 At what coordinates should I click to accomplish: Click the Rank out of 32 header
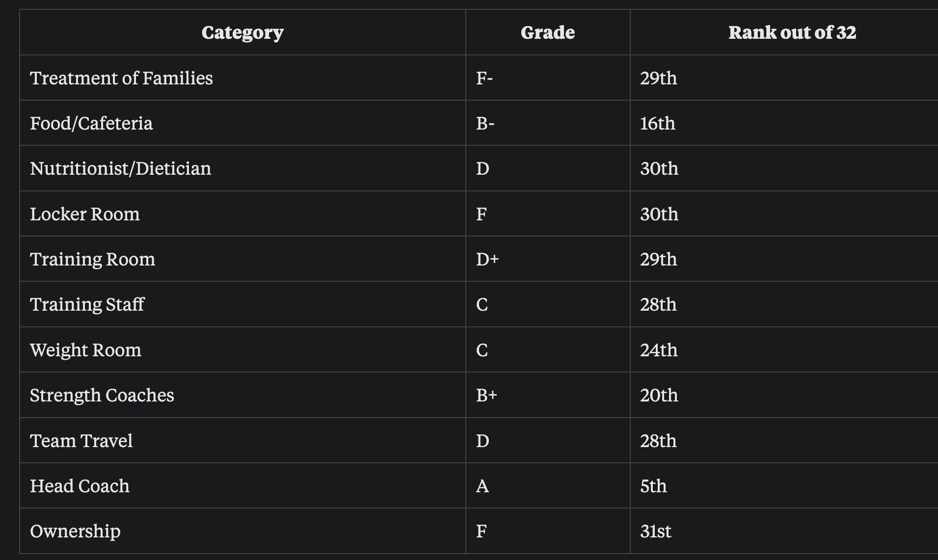pyautogui.click(x=792, y=32)
